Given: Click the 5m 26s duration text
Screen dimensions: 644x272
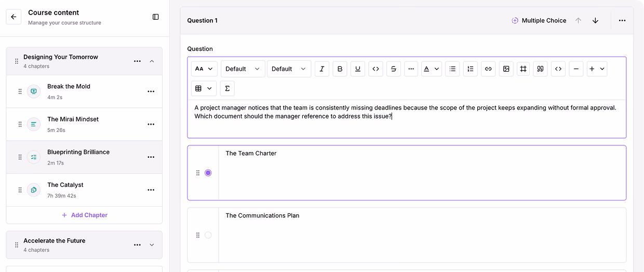Looking at the screenshot, I should 57,130.
